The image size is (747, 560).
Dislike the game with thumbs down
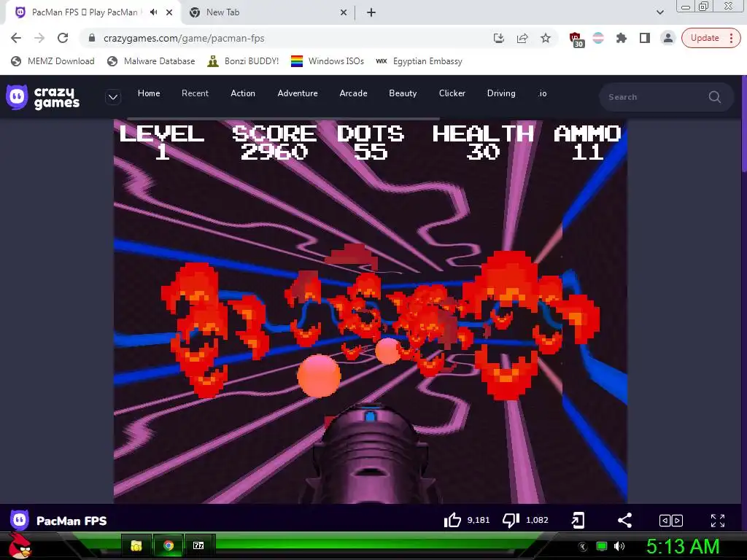click(x=511, y=520)
